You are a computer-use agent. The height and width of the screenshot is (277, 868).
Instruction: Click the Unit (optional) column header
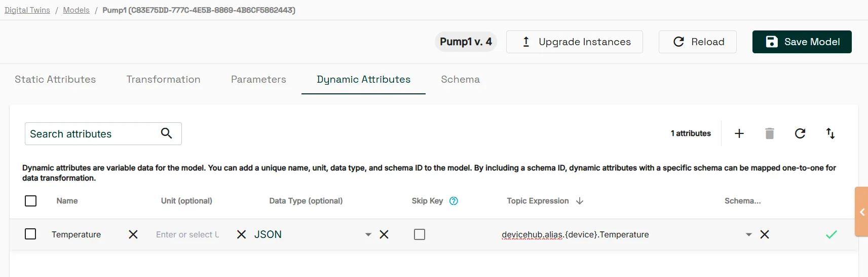point(186,201)
